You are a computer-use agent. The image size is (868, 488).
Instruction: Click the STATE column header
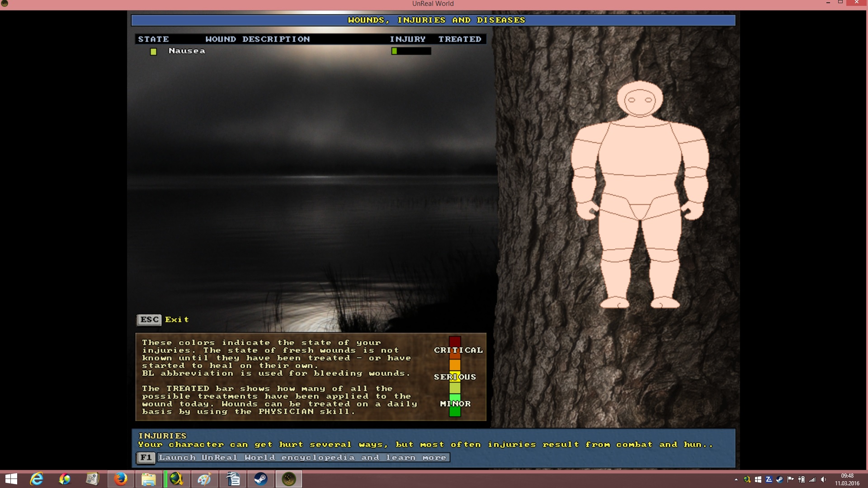click(153, 39)
